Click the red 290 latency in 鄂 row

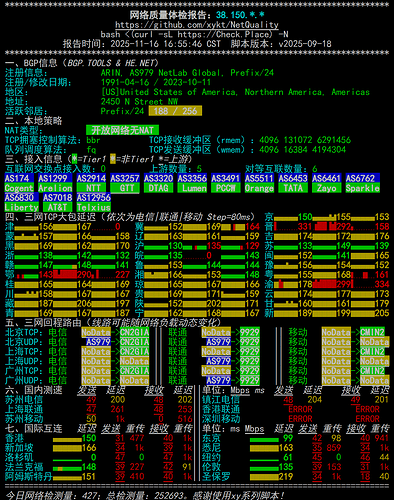click(x=84, y=275)
